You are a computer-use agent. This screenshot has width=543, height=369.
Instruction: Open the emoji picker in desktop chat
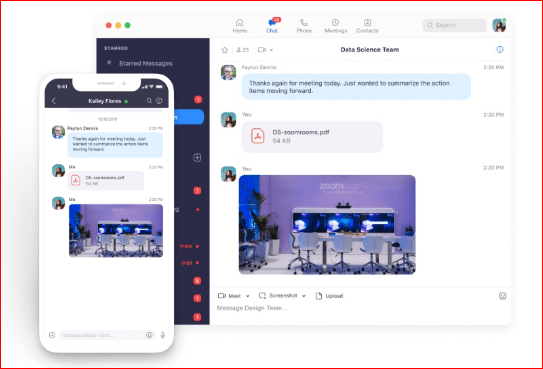point(502,296)
